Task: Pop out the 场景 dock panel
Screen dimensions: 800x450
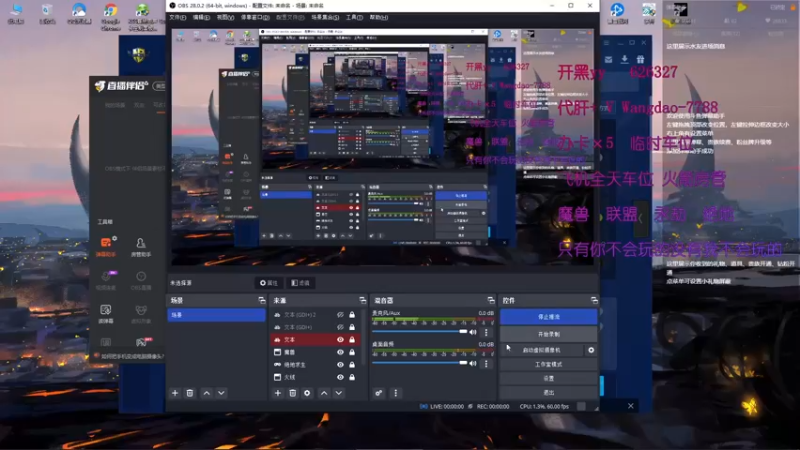Action: (262, 301)
